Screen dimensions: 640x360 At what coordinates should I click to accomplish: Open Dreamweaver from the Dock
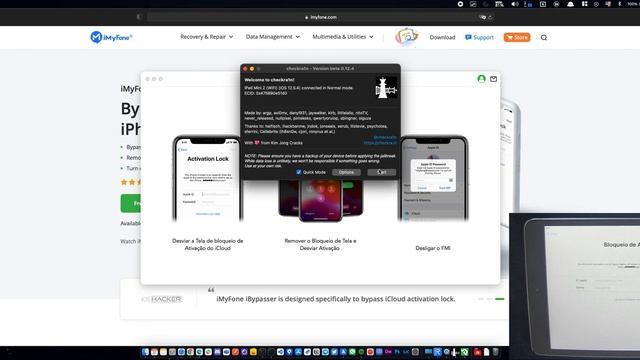click(x=388, y=352)
